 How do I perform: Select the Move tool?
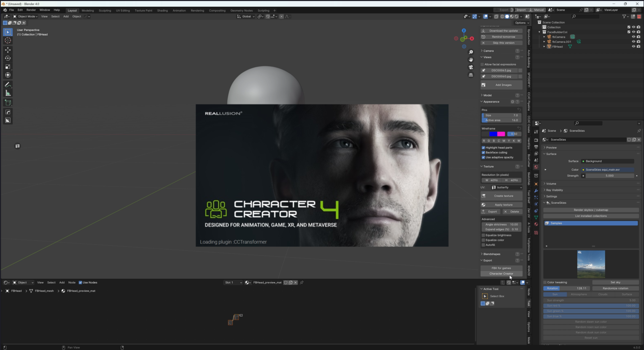tap(8, 50)
